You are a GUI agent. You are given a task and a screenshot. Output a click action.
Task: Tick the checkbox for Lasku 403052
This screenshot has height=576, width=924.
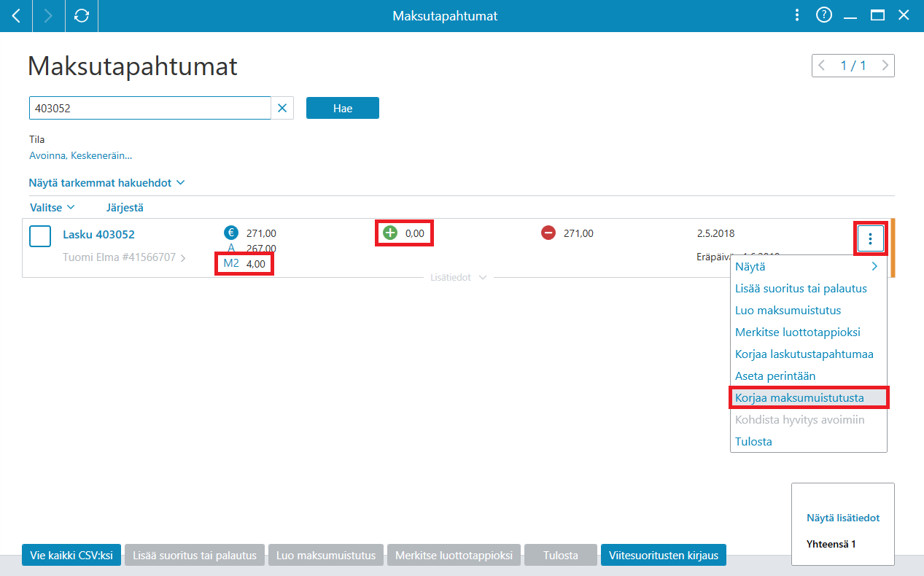pos(40,237)
